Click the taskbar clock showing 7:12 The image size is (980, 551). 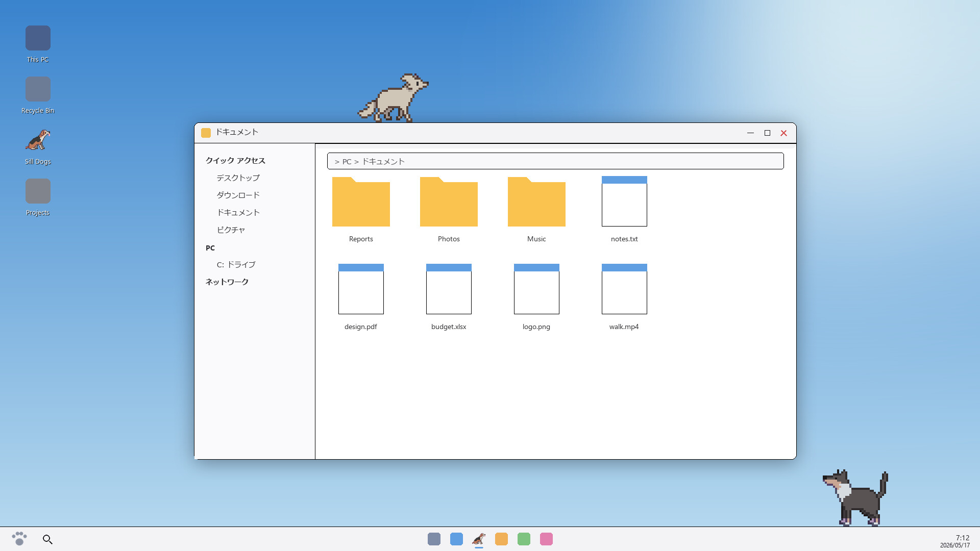962,537
